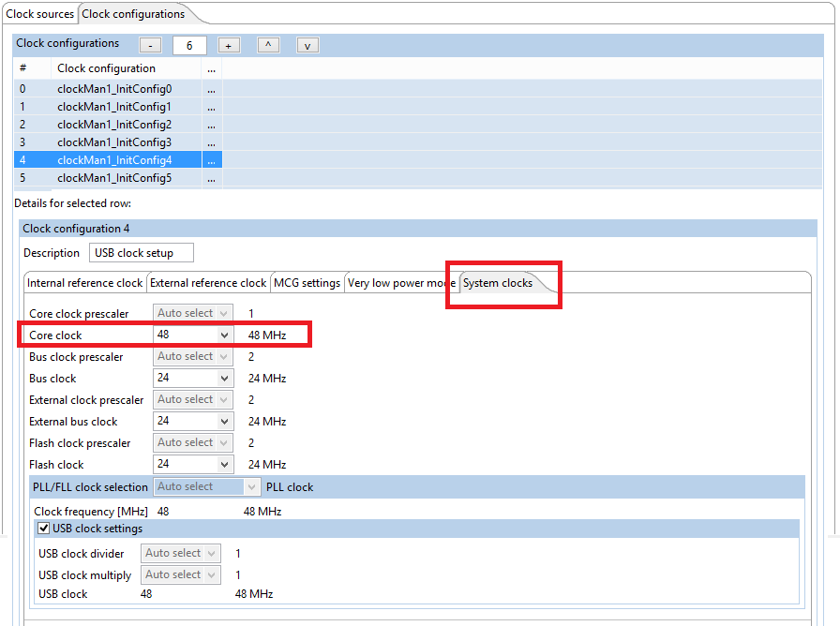This screenshot has width=840, height=626.
Task: Open the External reference clock tab
Action: click(208, 283)
